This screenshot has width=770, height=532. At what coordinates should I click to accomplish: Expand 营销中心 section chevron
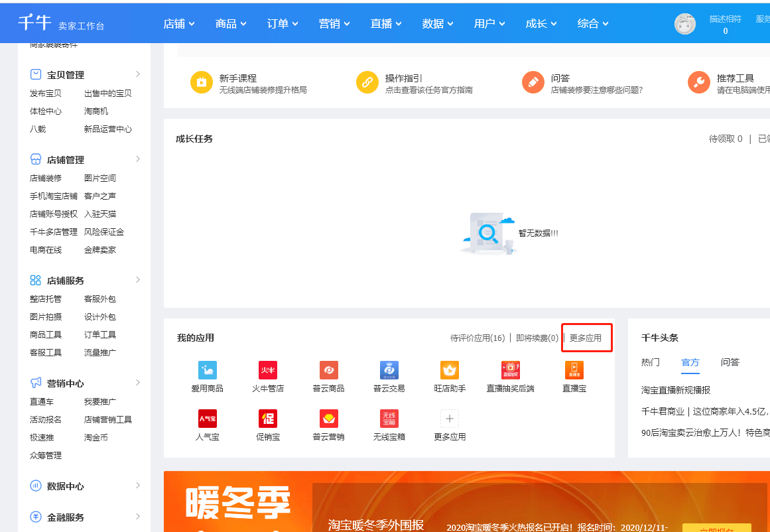[x=138, y=383]
